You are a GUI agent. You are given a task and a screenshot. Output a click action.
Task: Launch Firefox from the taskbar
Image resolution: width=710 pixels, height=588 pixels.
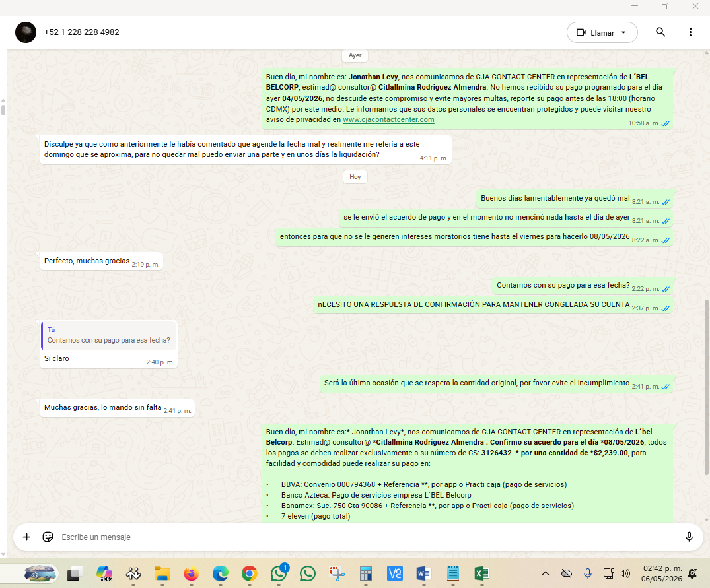click(192, 574)
